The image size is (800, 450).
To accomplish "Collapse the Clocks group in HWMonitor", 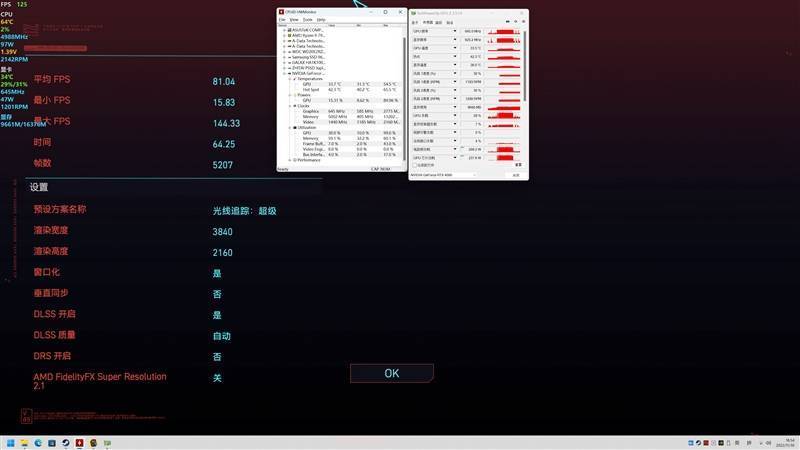I will pyautogui.click(x=290, y=106).
